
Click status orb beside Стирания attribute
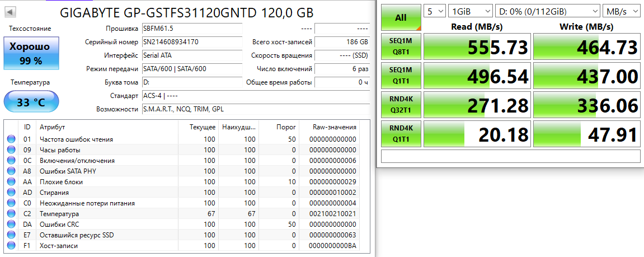(x=11, y=193)
